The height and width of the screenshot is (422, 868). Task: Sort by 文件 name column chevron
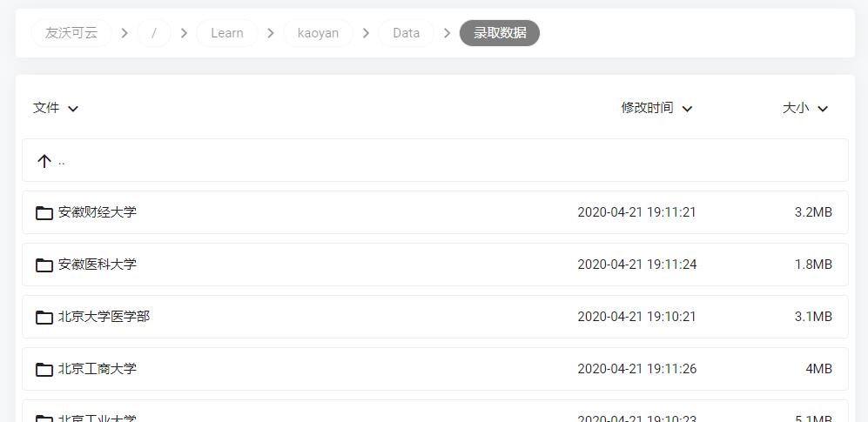tap(73, 109)
